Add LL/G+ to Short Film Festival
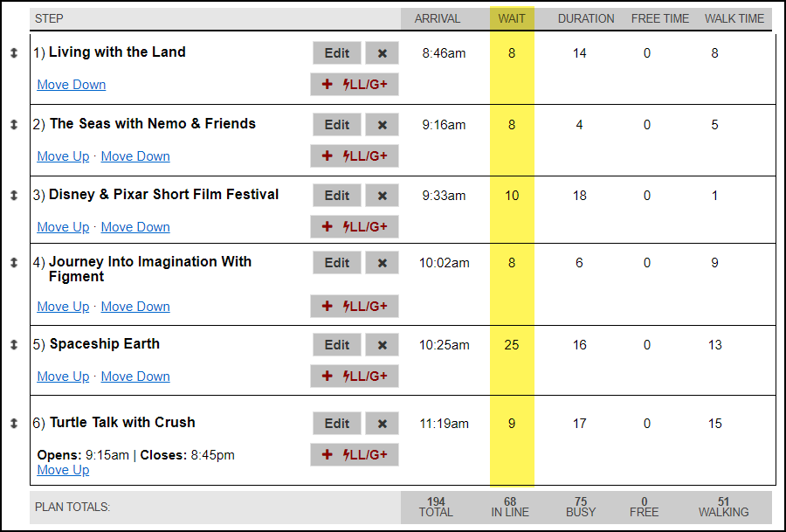Viewport: 786px width, 532px height. [x=355, y=226]
